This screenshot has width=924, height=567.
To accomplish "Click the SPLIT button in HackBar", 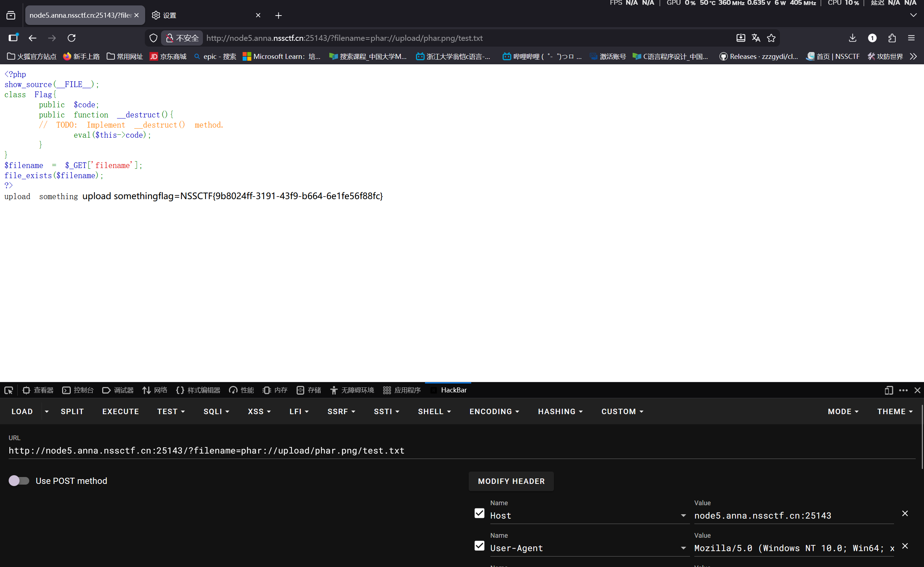I will pyautogui.click(x=72, y=411).
